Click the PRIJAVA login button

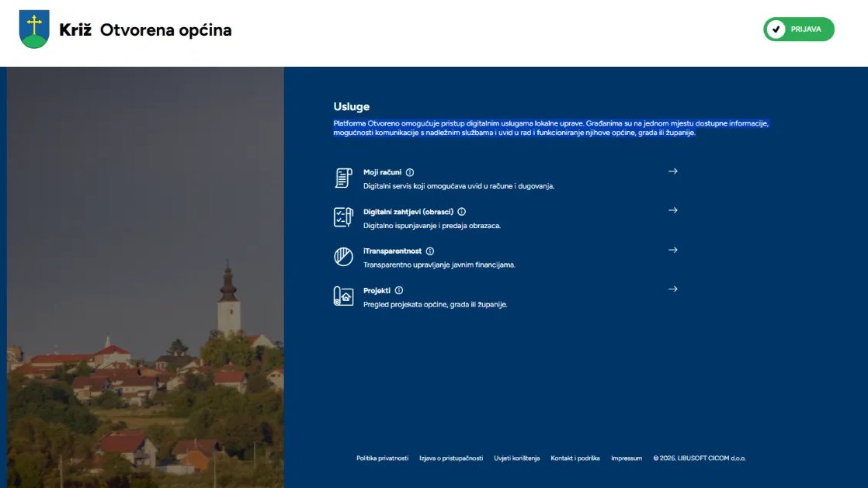[x=798, y=29]
